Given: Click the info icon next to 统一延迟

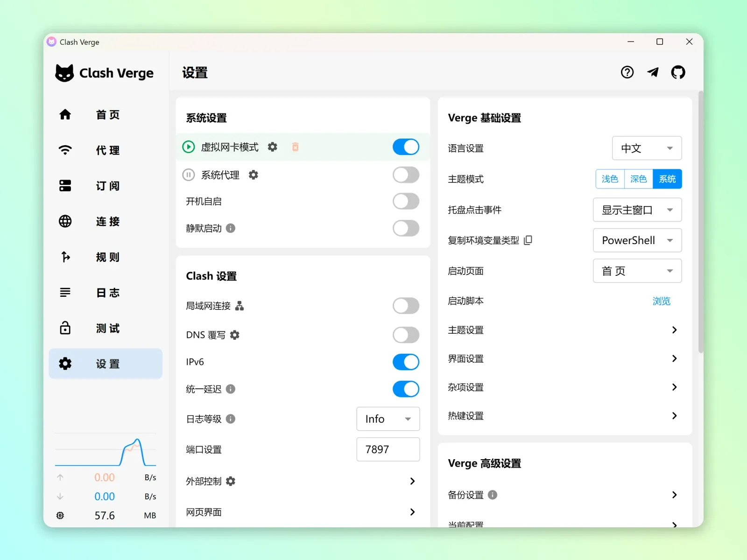Looking at the screenshot, I should 231,389.
